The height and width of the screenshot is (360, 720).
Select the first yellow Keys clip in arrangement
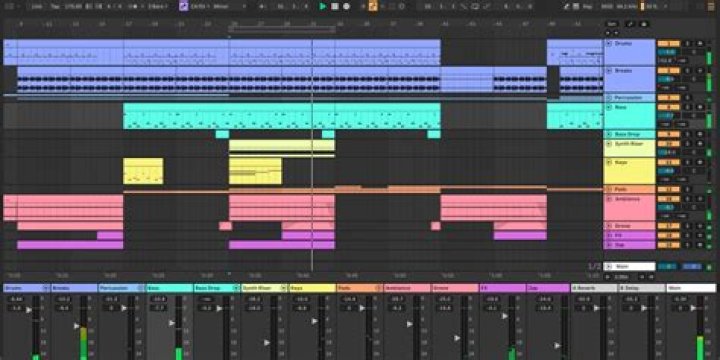click(x=143, y=171)
